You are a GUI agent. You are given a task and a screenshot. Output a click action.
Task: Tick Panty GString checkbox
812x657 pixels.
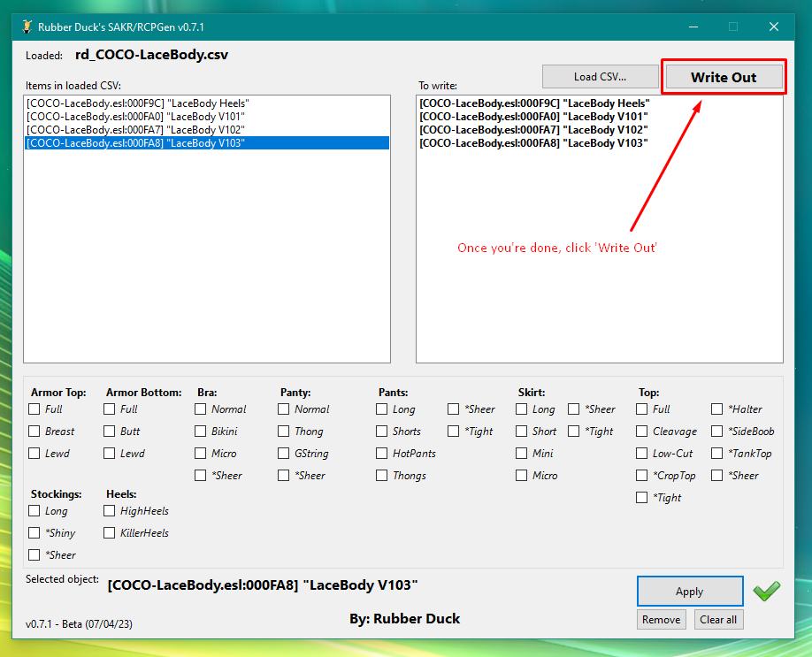[x=283, y=454]
